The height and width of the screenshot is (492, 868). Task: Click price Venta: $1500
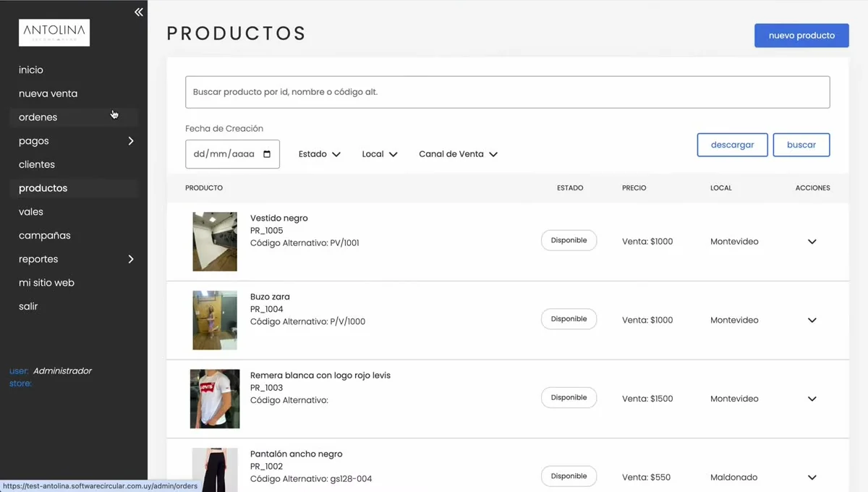[x=647, y=399]
